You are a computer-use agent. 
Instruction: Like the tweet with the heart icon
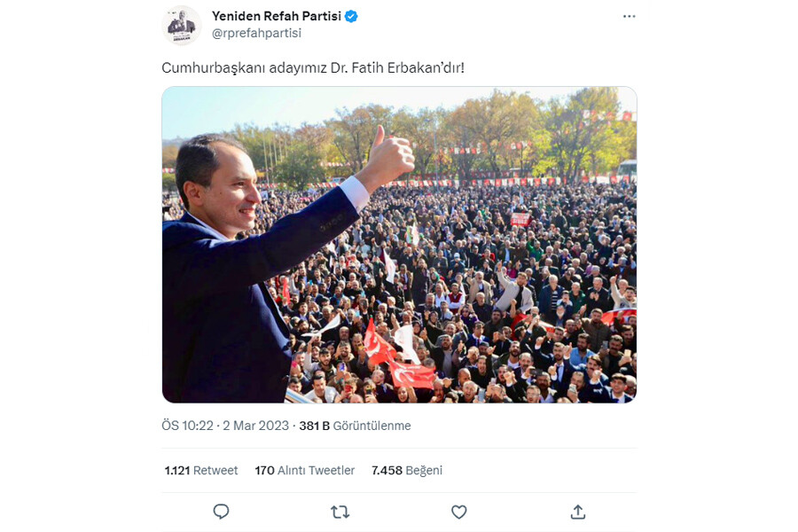point(459,512)
